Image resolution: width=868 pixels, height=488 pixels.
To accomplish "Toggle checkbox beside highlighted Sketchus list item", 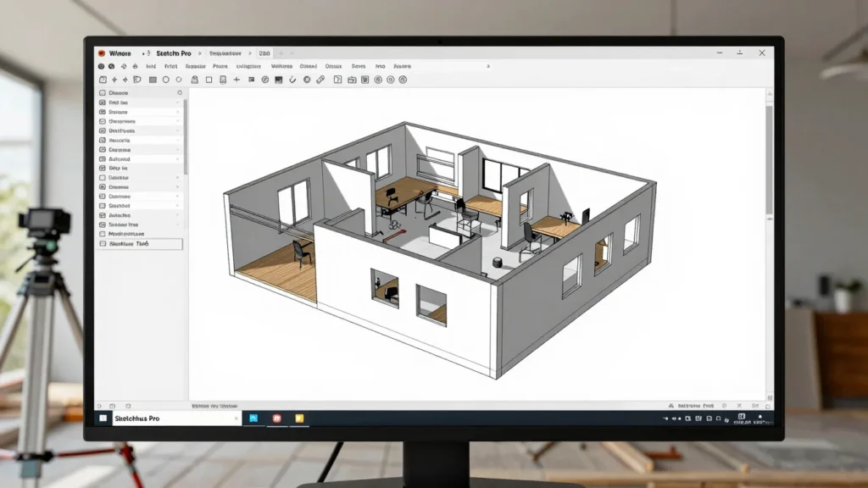I will click(x=103, y=243).
